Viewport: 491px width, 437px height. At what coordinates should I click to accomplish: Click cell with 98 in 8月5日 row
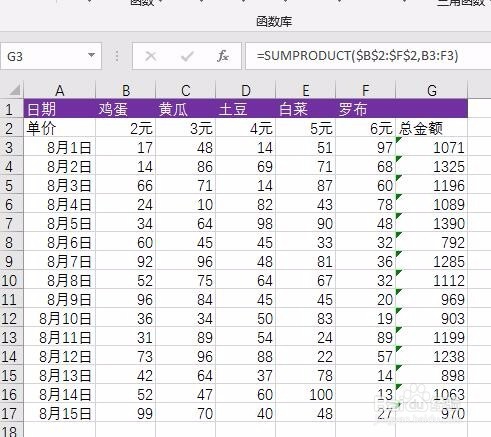pyautogui.click(x=246, y=223)
